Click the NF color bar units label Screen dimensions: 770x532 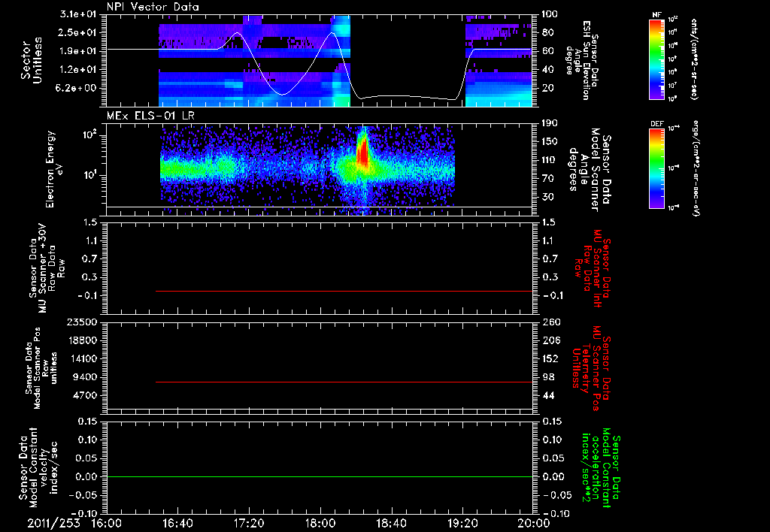coord(694,59)
